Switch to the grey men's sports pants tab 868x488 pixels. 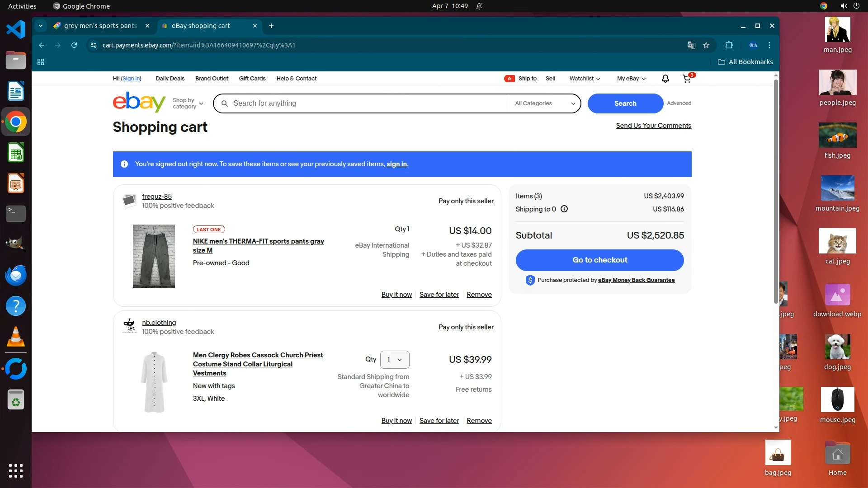100,26
